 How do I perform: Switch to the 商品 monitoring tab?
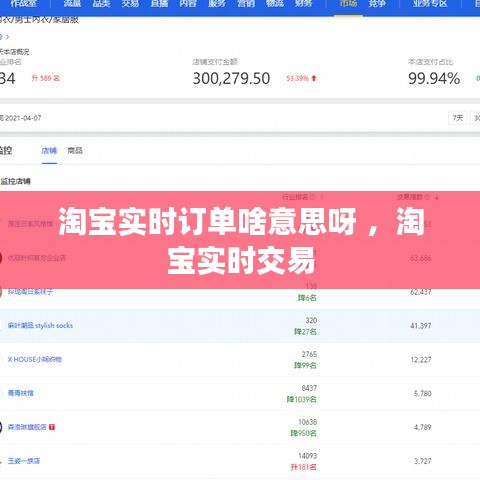click(x=75, y=151)
